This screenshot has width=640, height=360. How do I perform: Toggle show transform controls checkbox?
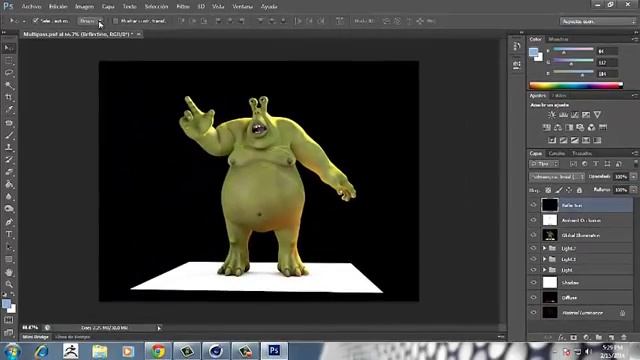point(115,21)
